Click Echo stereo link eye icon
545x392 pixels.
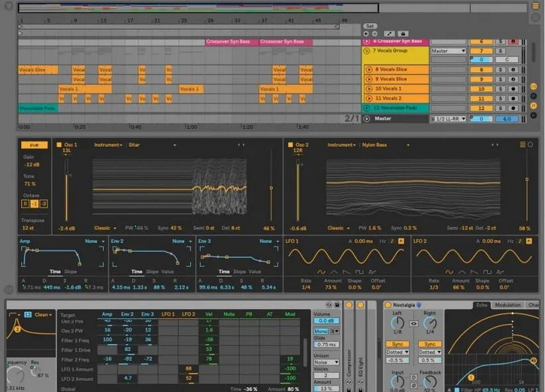pos(414,323)
